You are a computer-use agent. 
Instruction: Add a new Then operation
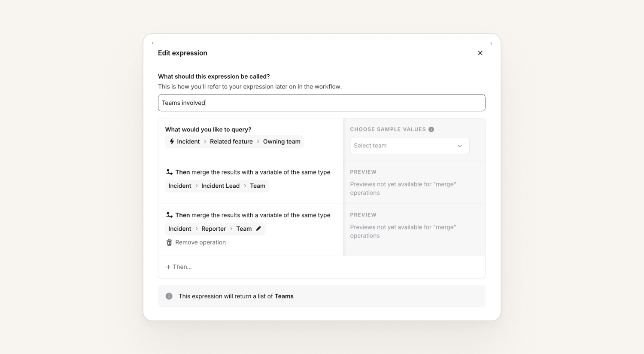179,267
